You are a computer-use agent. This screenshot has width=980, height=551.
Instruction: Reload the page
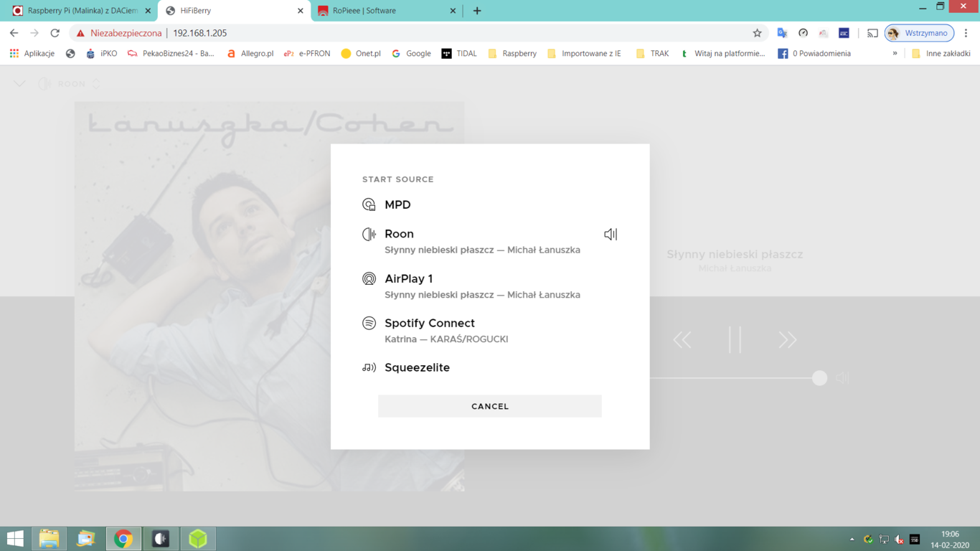pyautogui.click(x=55, y=33)
